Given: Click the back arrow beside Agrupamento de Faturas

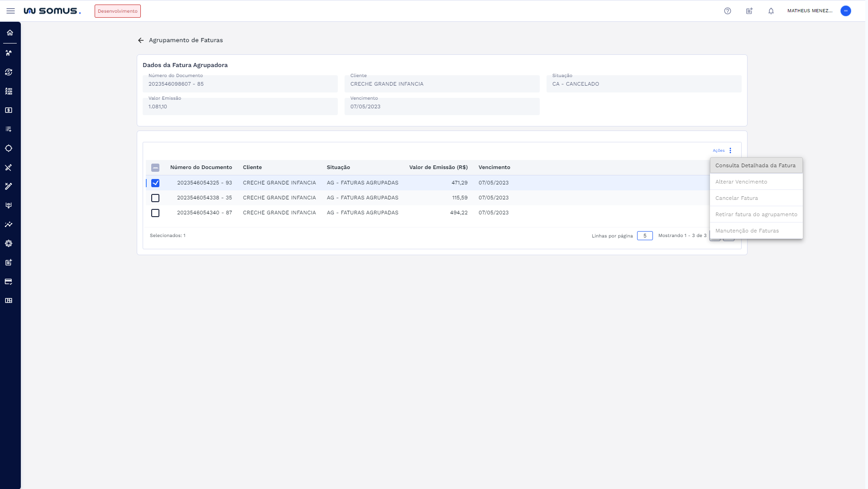Looking at the screenshot, I should [x=141, y=40].
